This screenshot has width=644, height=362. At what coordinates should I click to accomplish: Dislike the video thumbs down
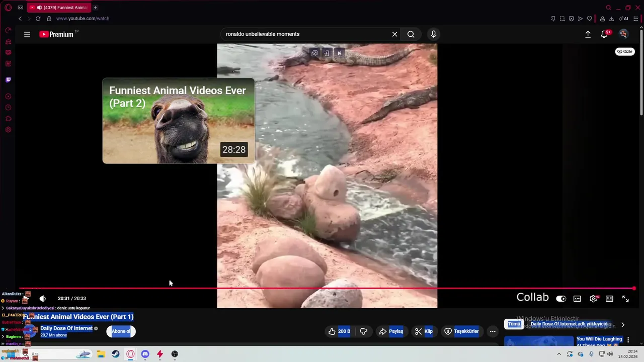point(363,331)
